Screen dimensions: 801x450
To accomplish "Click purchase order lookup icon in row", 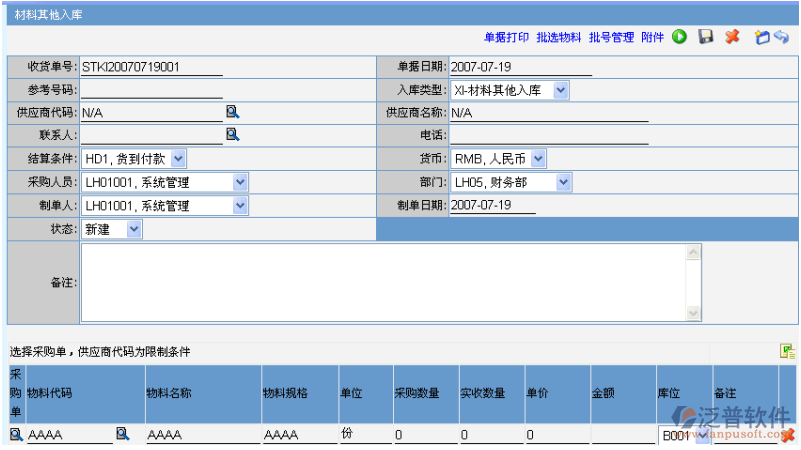I will 16,434.
